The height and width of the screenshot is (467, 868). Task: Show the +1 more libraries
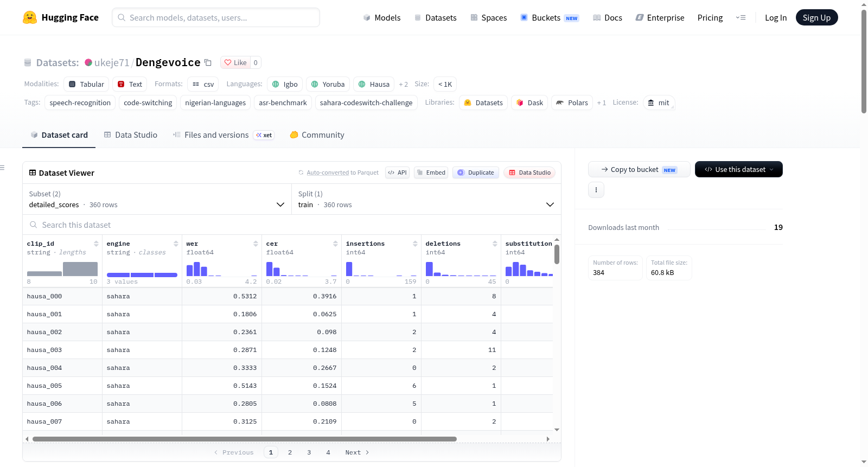pos(601,103)
